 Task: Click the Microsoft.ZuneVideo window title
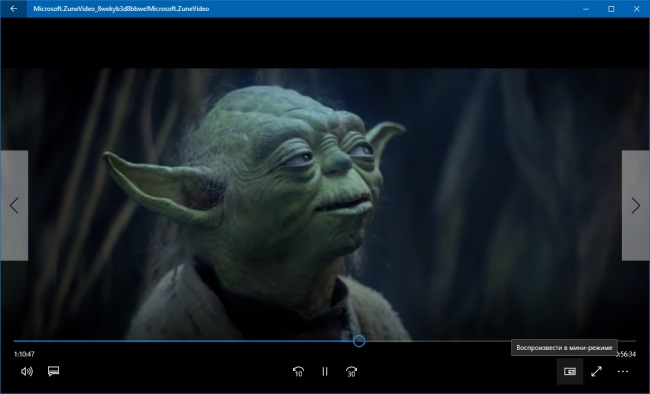point(121,9)
